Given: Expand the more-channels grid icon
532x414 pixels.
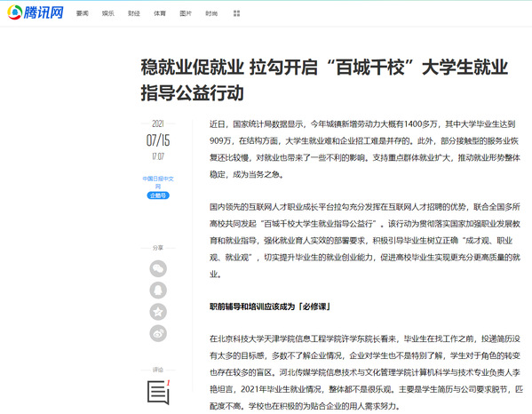Looking at the screenshot, I should click(x=237, y=13).
